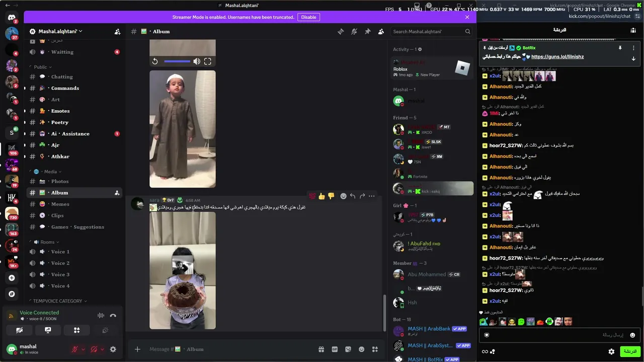Open more options on sara's message
The width and height of the screenshot is (644, 362).
(x=372, y=196)
